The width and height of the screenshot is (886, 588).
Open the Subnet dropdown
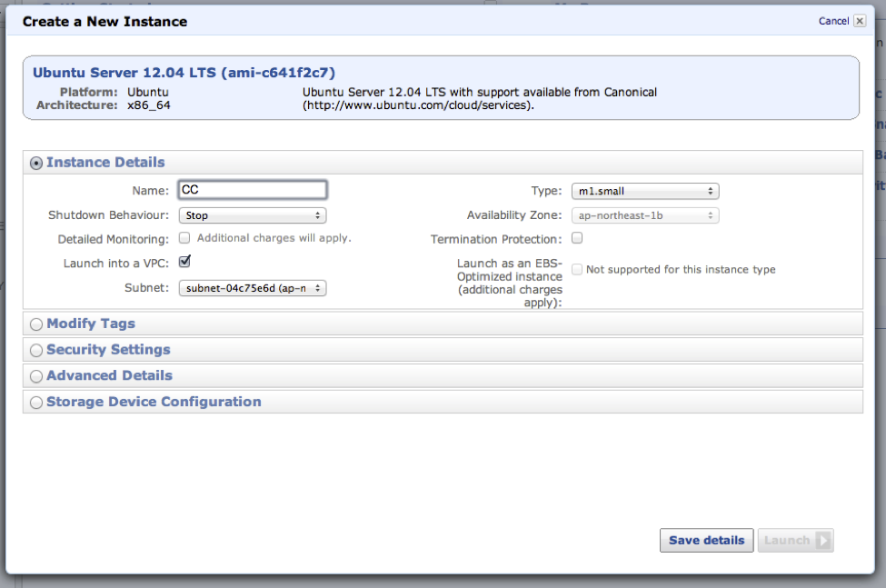click(253, 288)
